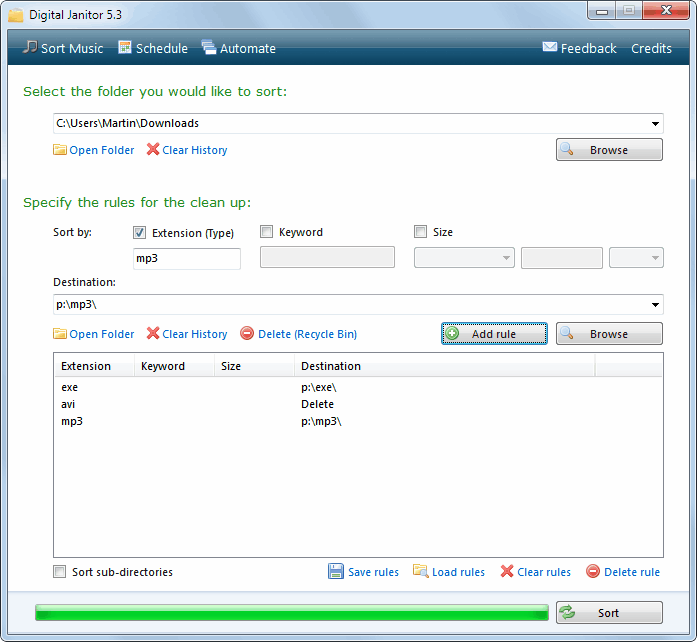Image resolution: width=697 pixels, height=642 pixels.
Task: Enable the Keyword checkbox
Action: coord(266,232)
